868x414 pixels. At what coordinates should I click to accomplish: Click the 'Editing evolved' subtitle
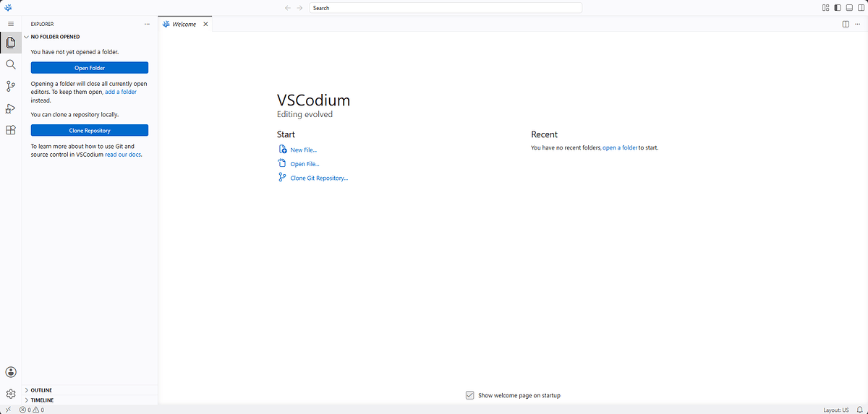pos(305,114)
